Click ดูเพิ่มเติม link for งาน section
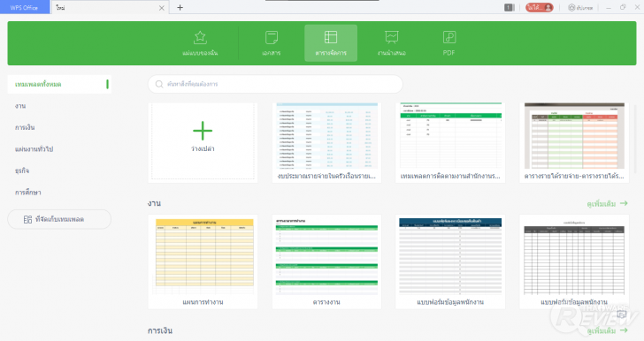 (607, 203)
